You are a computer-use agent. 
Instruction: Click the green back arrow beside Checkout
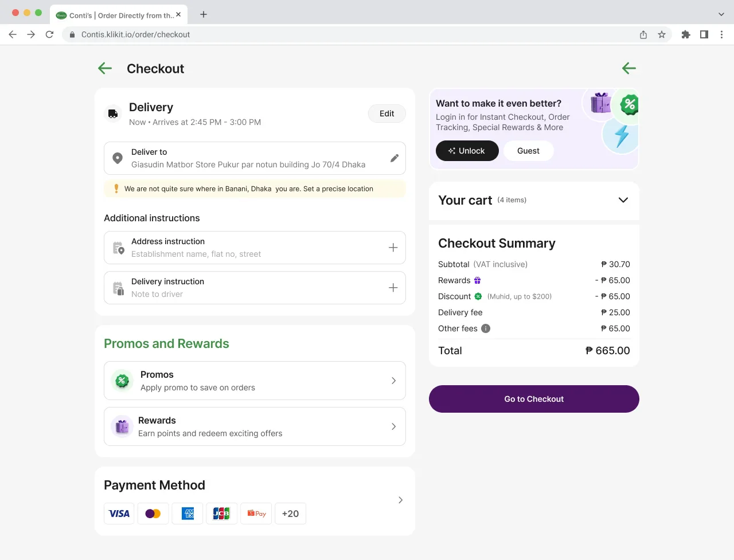click(x=105, y=69)
